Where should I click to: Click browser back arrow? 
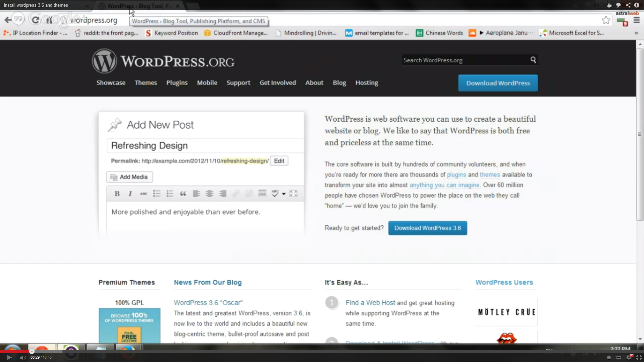8,20
